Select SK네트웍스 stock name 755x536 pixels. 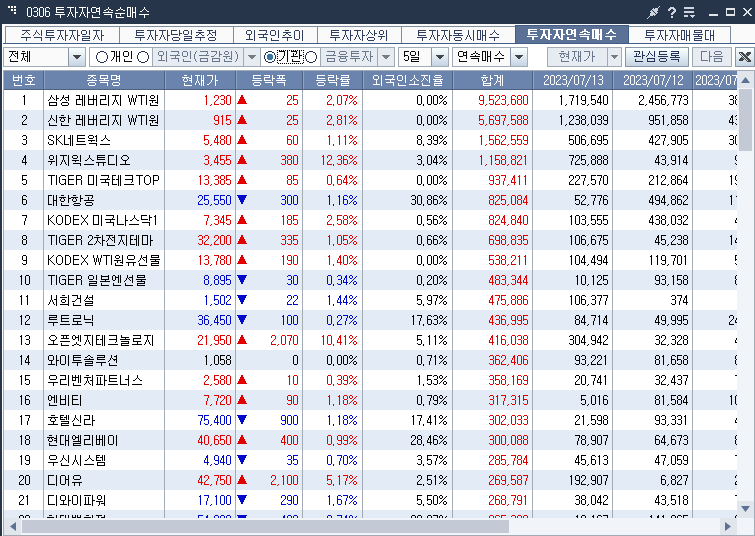tap(79, 140)
